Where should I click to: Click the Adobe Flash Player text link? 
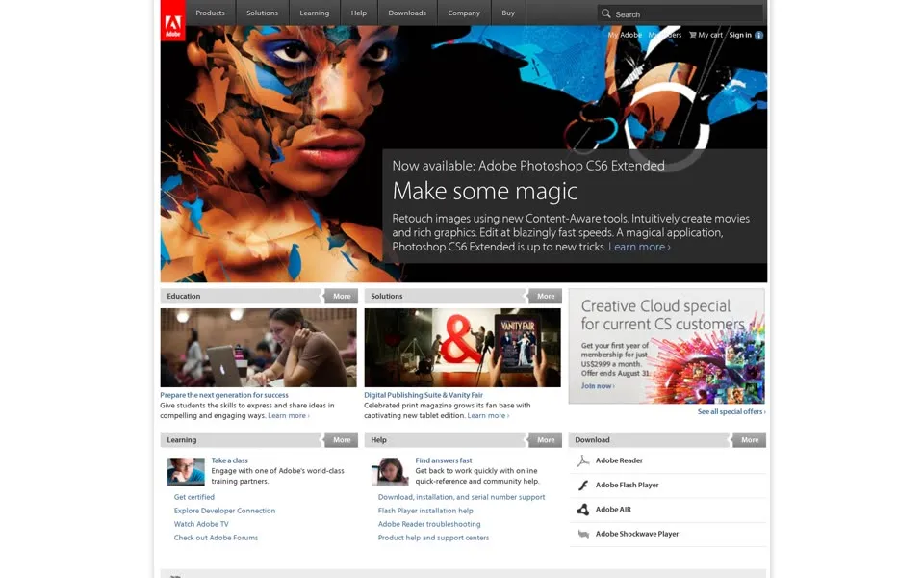coord(627,485)
